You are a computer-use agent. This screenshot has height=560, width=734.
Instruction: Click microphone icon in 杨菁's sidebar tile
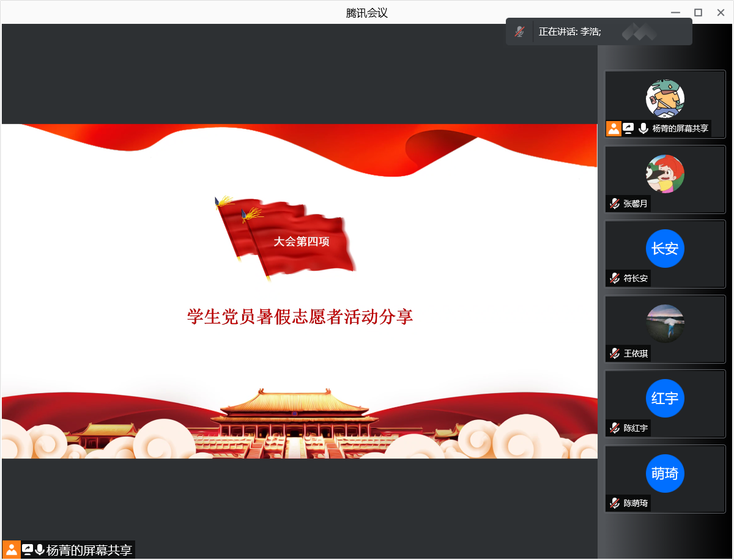643,128
